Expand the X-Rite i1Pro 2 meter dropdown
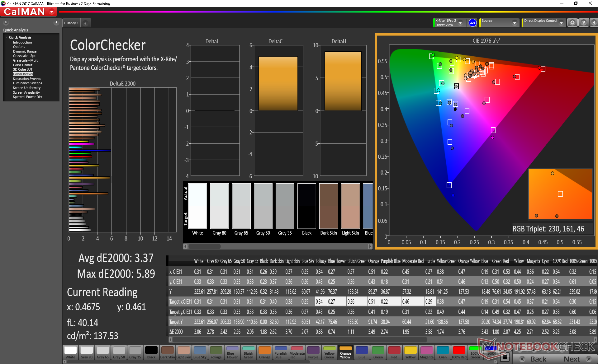This screenshot has height=364, width=598. 460,23
